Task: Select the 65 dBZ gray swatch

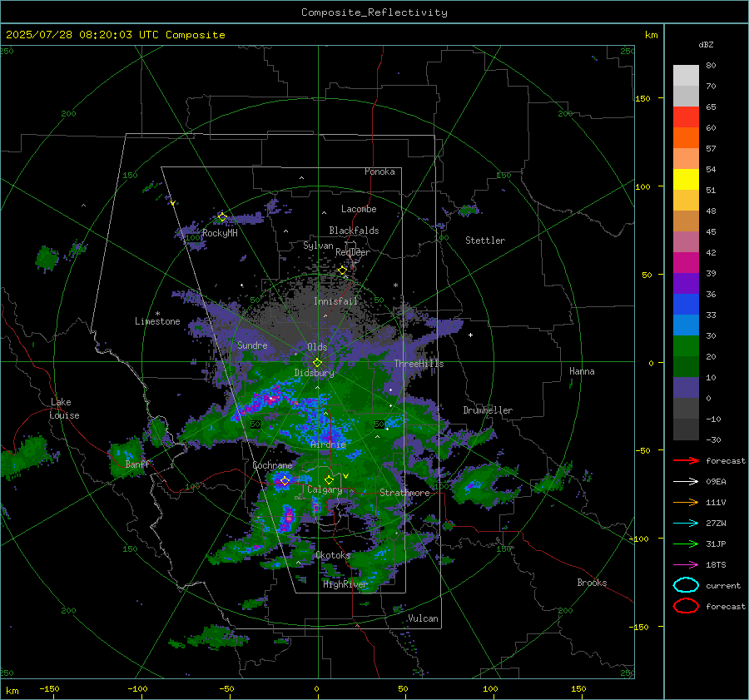Action: [686, 96]
